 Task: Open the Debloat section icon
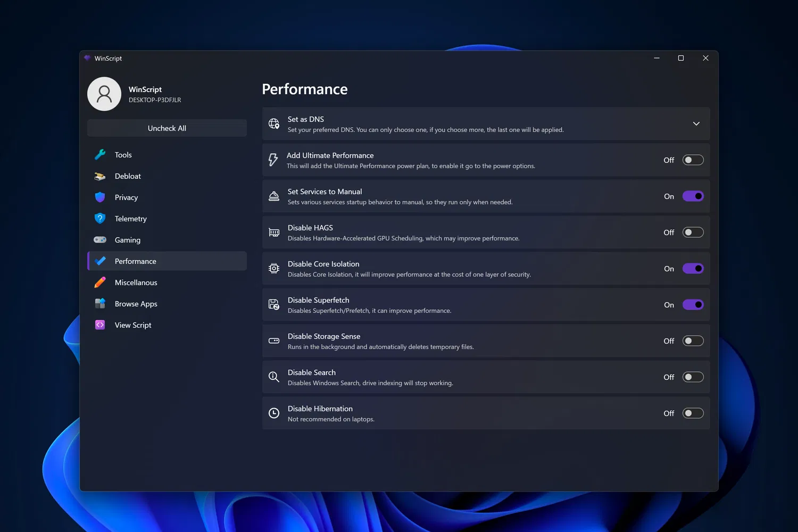tap(100, 176)
